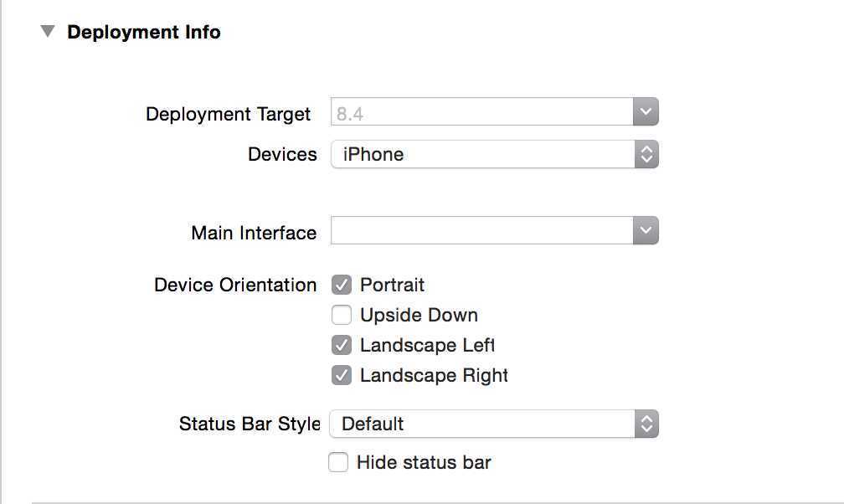Viewport: 844px width, 504px height.
Task: Click the Hide status bar label text
Action: (424, 462)
